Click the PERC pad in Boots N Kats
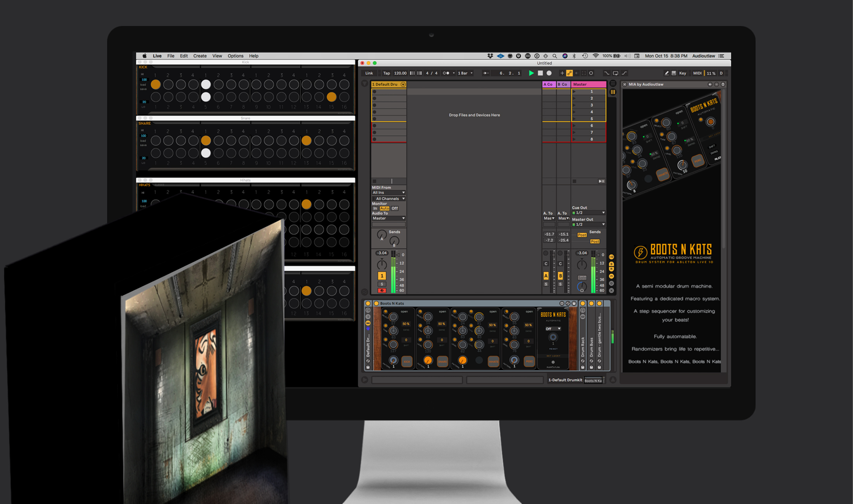The image size is (853, 504). (x=530, y=361)
